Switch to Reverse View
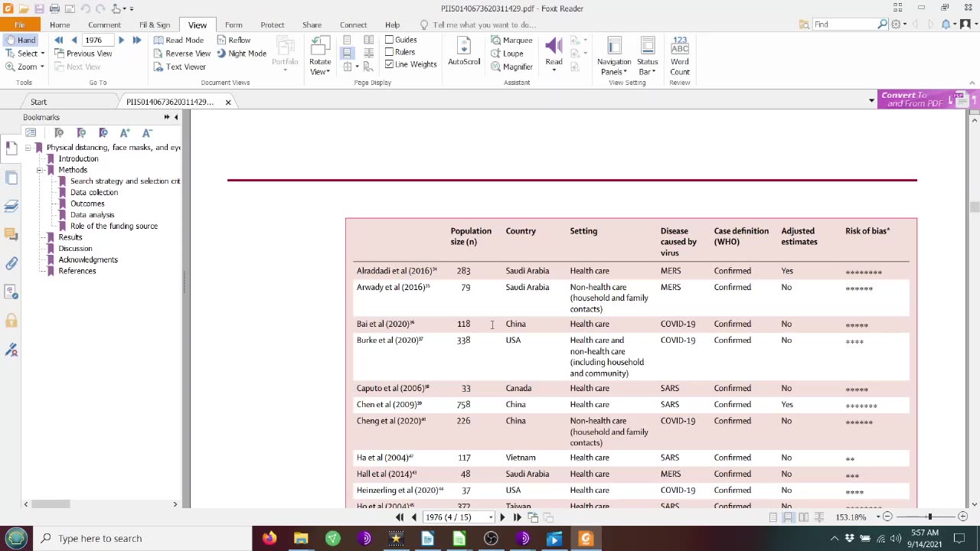The width and height of the screenshot is (980, 551). [x=181, y=54]
